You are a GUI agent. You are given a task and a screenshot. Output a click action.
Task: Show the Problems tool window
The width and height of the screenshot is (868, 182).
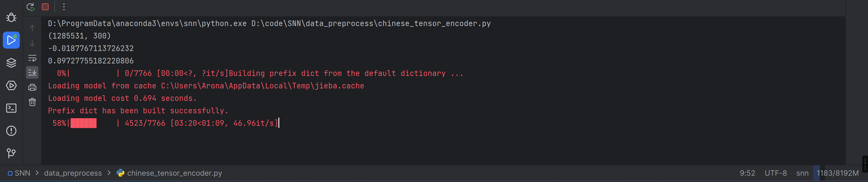pos(11,131)
